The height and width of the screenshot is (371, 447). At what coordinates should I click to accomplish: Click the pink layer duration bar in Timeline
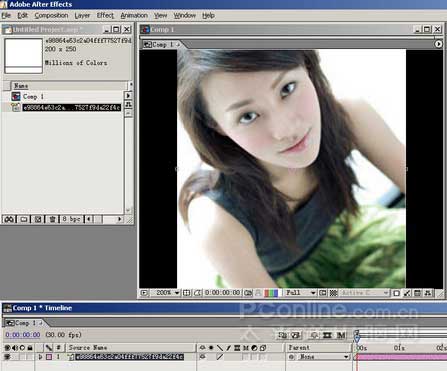[x=402, y=357]
